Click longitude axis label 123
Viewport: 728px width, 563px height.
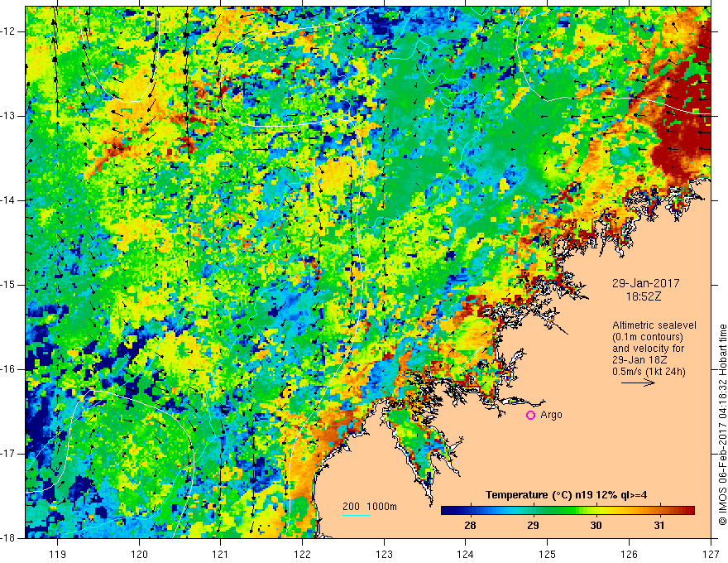(384, 554)
